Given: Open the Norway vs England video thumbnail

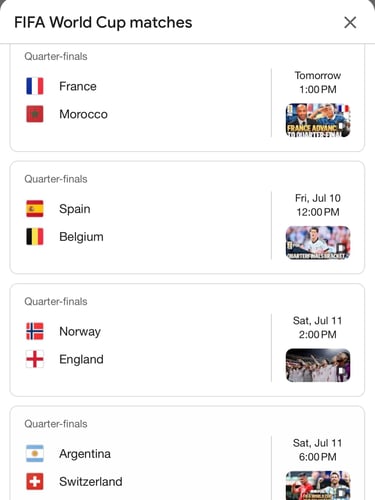Looking at the screenshot, I should (318, 365).
